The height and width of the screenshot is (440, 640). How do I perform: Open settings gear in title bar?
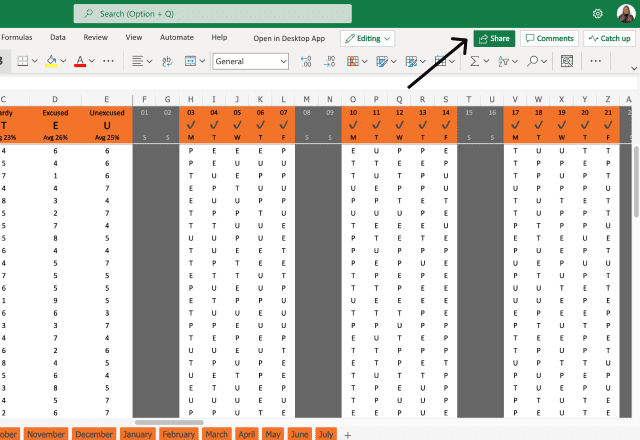598,13
